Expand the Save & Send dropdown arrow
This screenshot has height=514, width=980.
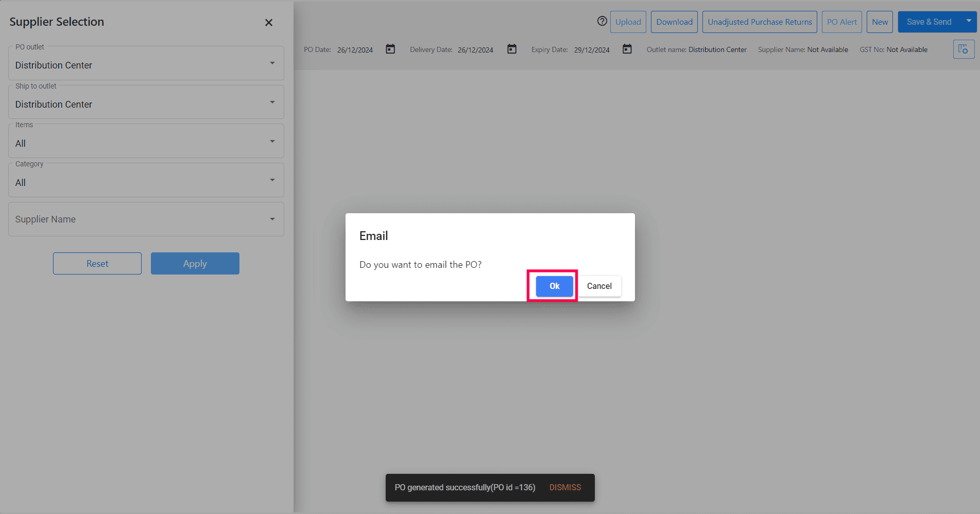click(x=969, y=21)
